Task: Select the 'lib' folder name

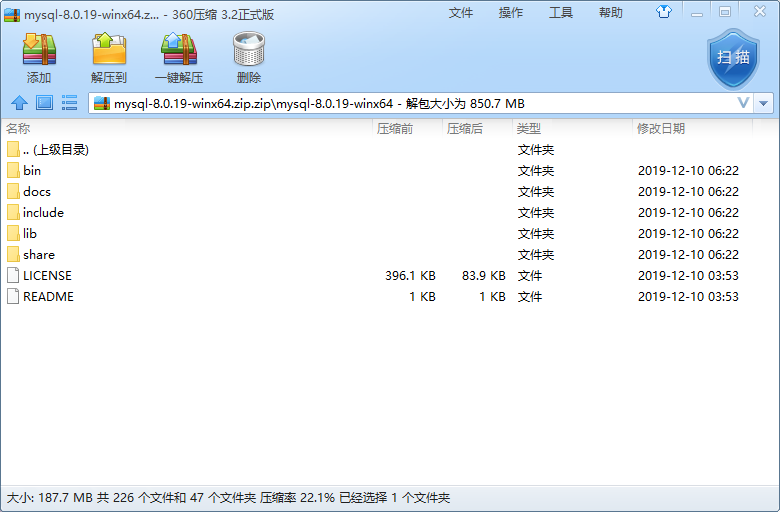Action: coord(30,233)
